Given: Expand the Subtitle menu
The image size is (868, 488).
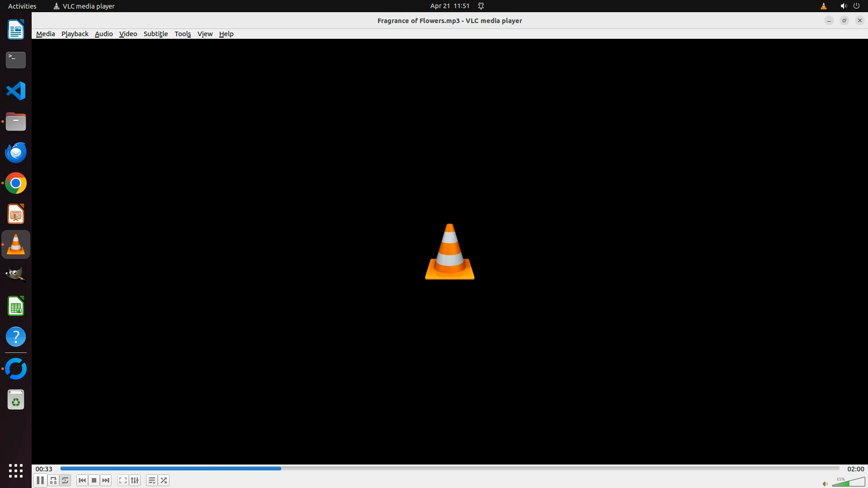Looking at the screenshot, I should [x=156, y=34].
